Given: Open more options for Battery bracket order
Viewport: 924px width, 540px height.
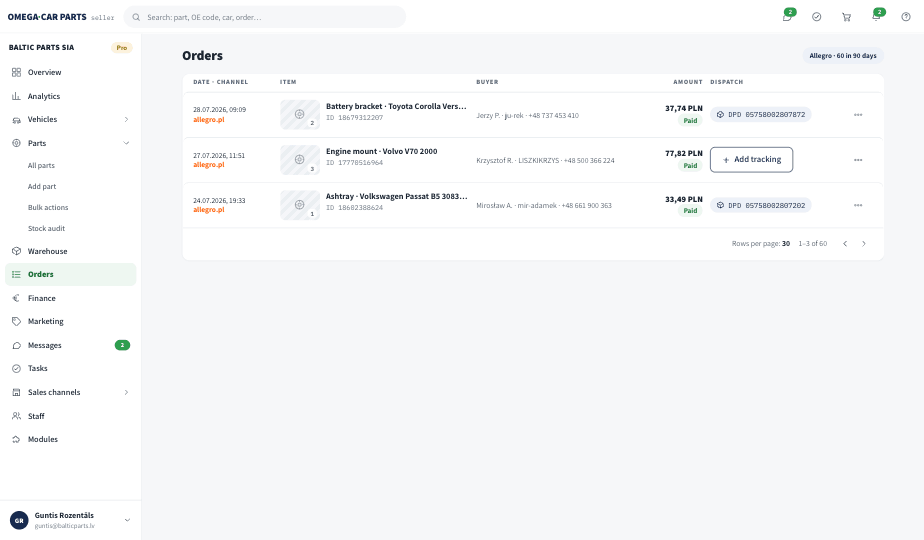Looking at the screenshot, I should coord(858,115).
